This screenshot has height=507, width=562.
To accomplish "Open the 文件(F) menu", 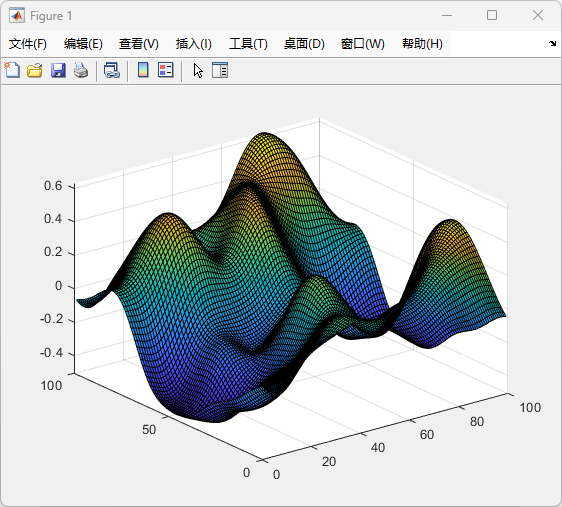I will [x=28, y=44].
